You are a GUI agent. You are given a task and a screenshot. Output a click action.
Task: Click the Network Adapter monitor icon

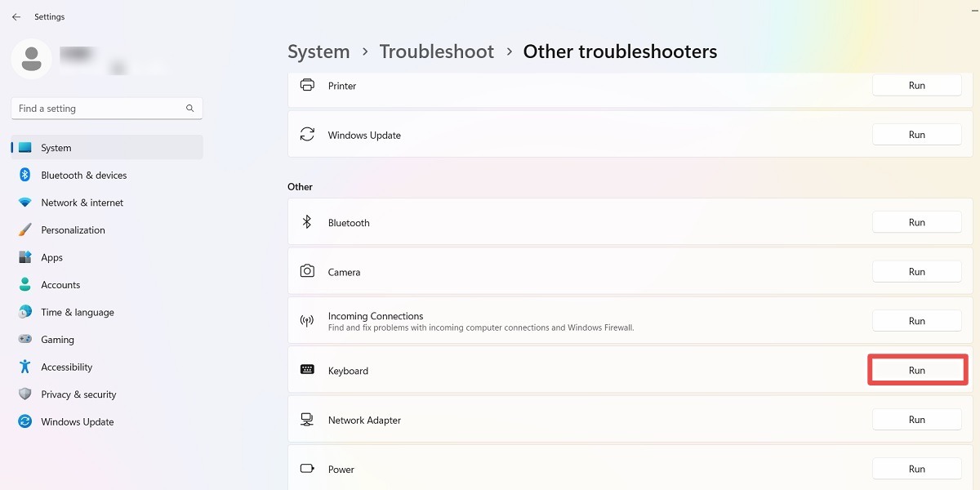point(307,419)
